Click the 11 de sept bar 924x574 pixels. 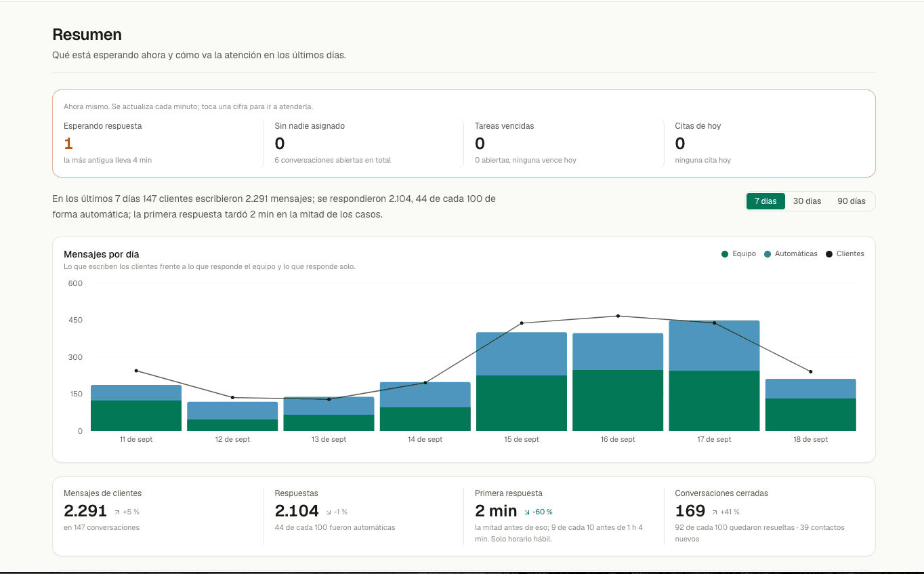tap(136, 408)
